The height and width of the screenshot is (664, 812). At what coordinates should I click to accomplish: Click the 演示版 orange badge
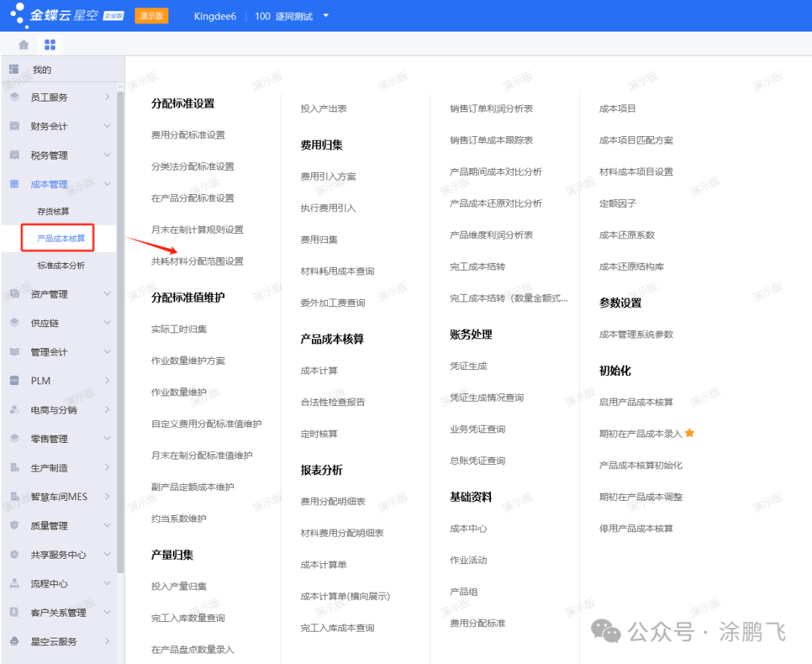point(151,16)
